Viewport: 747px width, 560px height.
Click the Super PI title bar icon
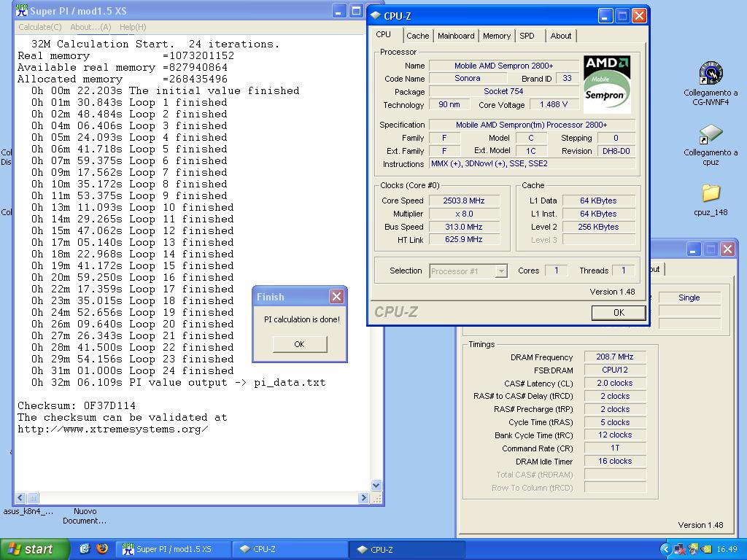point(22,10)
